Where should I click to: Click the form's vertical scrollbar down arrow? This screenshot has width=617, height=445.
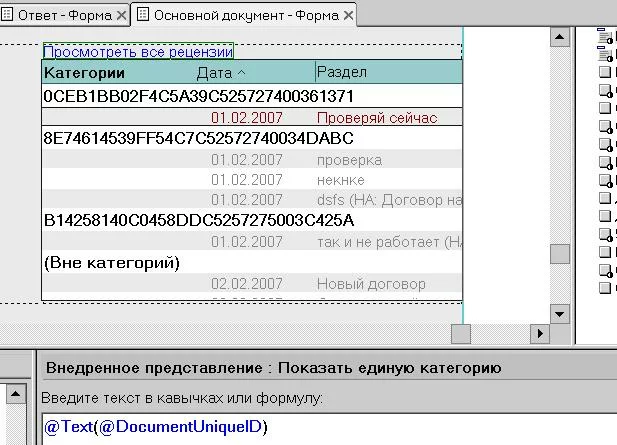click(x=560, y=312)
